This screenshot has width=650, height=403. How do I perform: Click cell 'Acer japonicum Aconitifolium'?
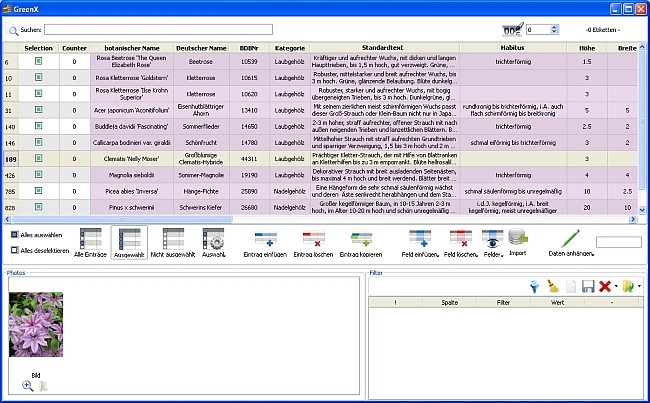tap(131, 110)
